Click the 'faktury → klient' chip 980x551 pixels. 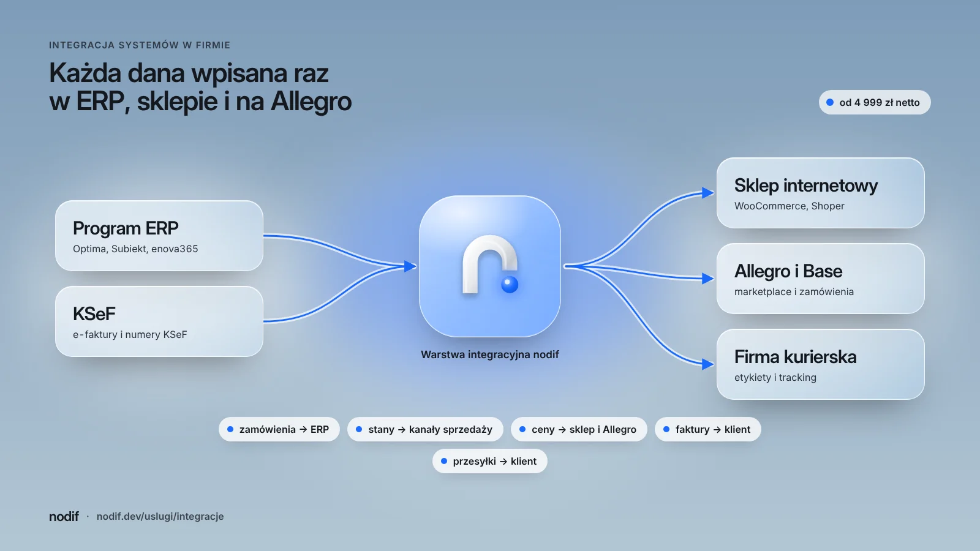(x=708, y=429)
